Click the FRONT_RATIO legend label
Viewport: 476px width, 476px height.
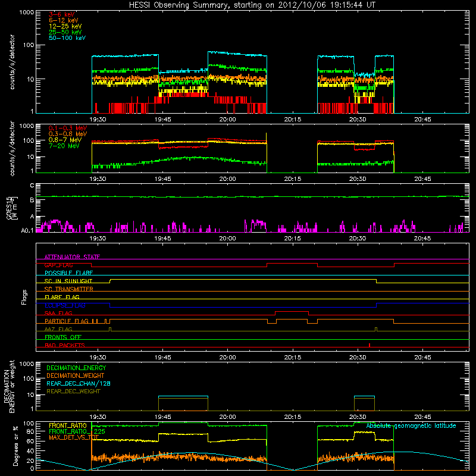coord(68,425)
